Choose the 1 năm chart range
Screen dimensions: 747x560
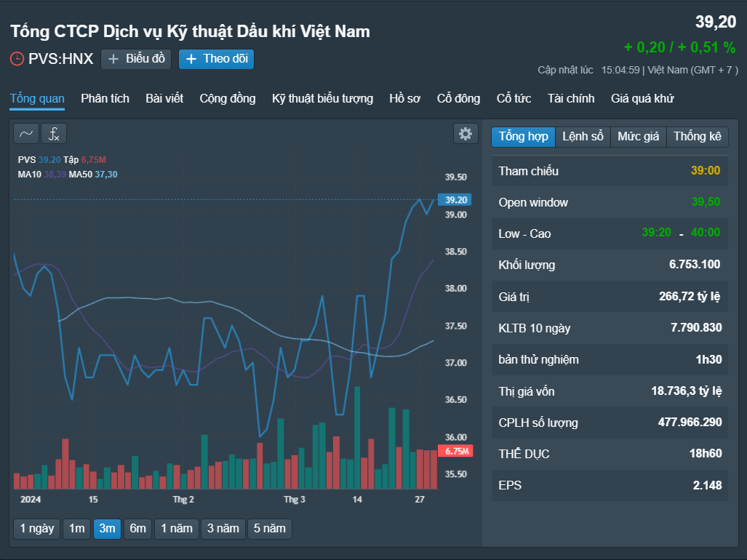176,529
